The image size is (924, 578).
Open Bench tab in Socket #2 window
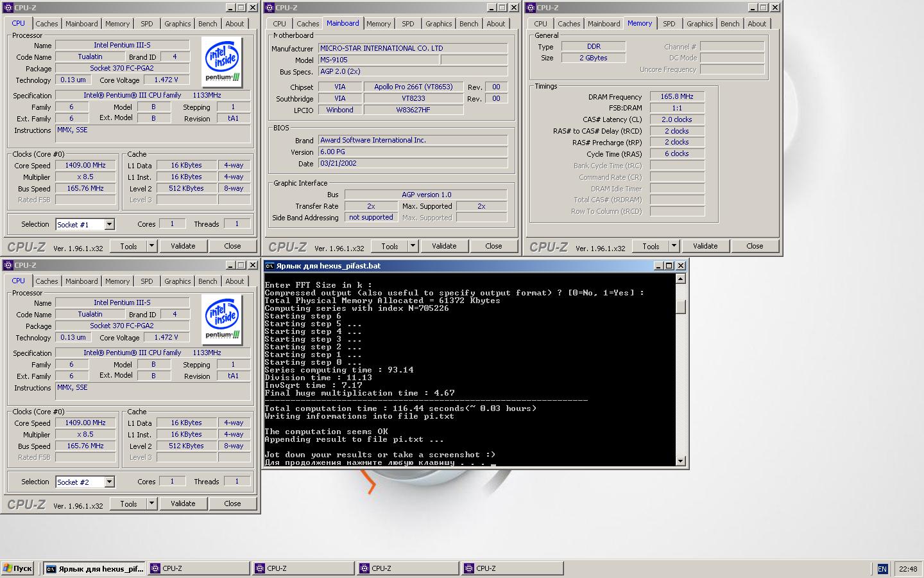207,281
